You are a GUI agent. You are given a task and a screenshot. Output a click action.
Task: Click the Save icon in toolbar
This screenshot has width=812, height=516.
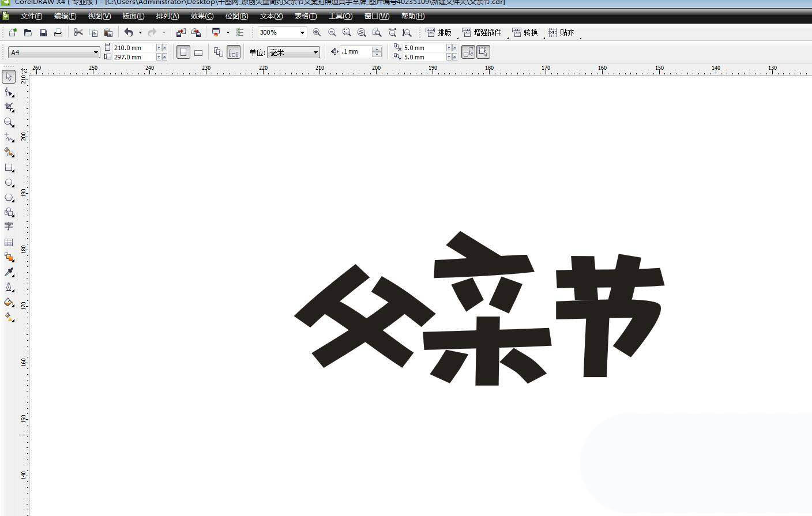coord(43,33)
